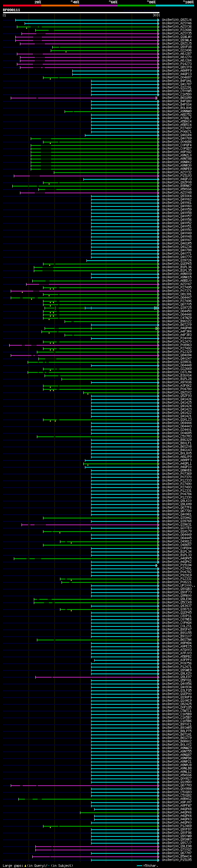Screen dimensions: 197x868
Task: Open hit UniRef100_P22686
Action: (177, 30)
